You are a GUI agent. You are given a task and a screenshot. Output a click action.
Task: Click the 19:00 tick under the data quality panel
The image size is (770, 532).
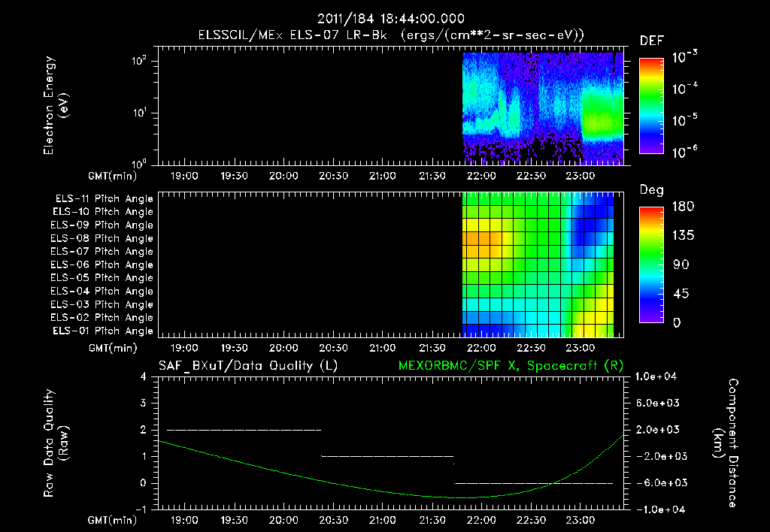tap(184, 520)
